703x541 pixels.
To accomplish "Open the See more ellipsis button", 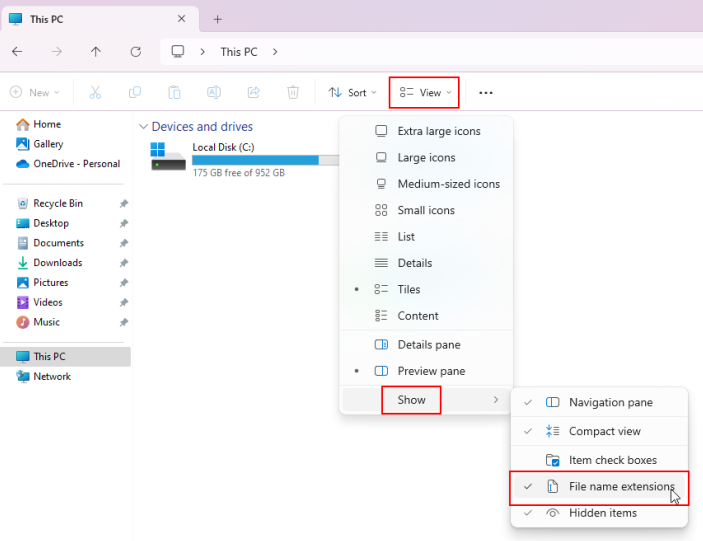I will pyautogui.click(x=486, y=92).
